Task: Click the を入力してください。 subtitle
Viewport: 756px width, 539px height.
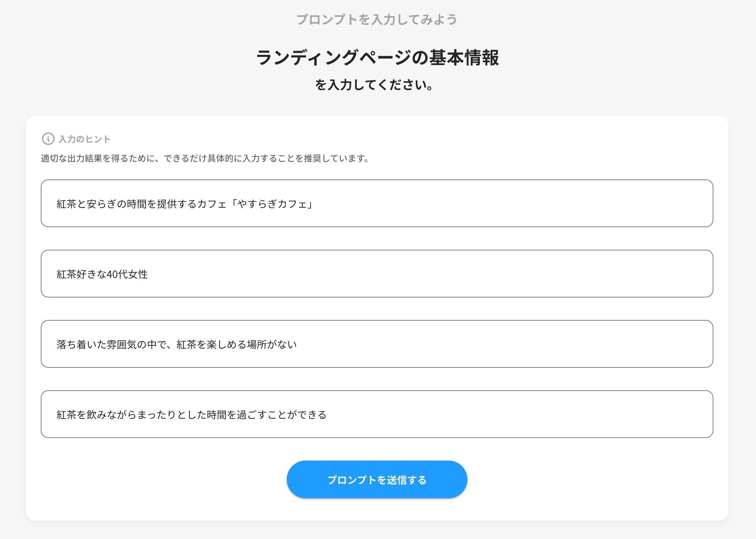Action: click(374, 85)
